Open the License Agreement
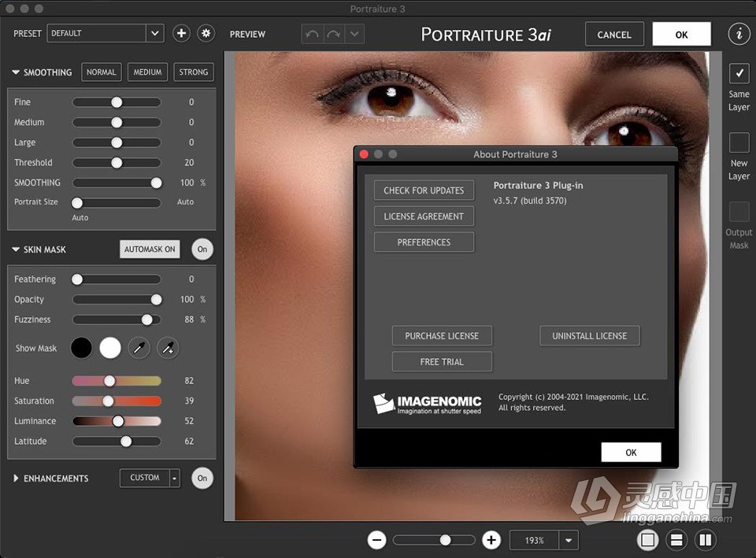 (424, 216)
